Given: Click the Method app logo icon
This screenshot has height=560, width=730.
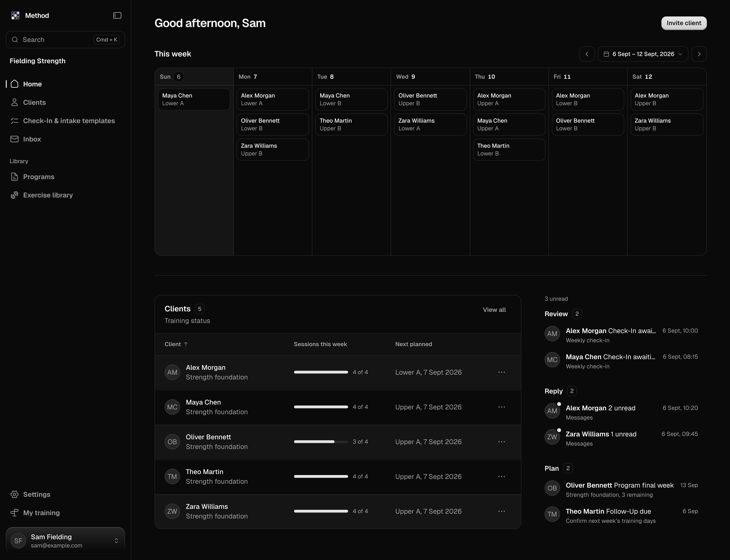Looking at the screenshot, I should 15,16.
